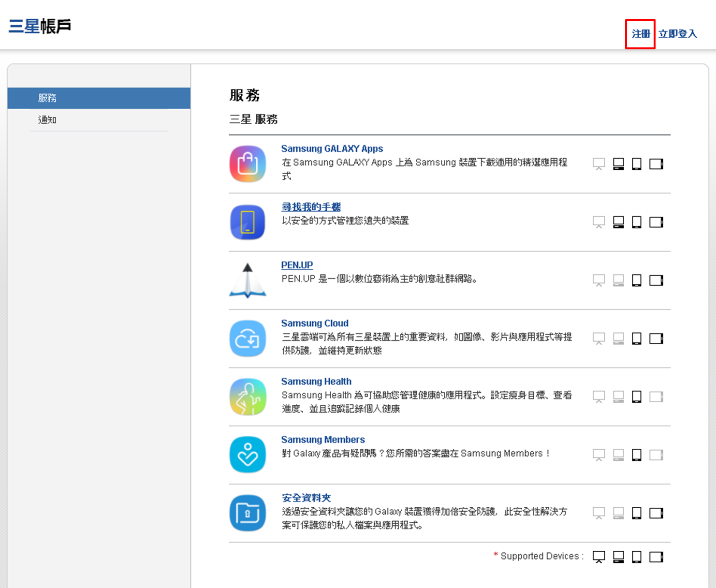Click the Samsung Health heading link
Viewport: 716px width, 588px height.
pos(316,381)
